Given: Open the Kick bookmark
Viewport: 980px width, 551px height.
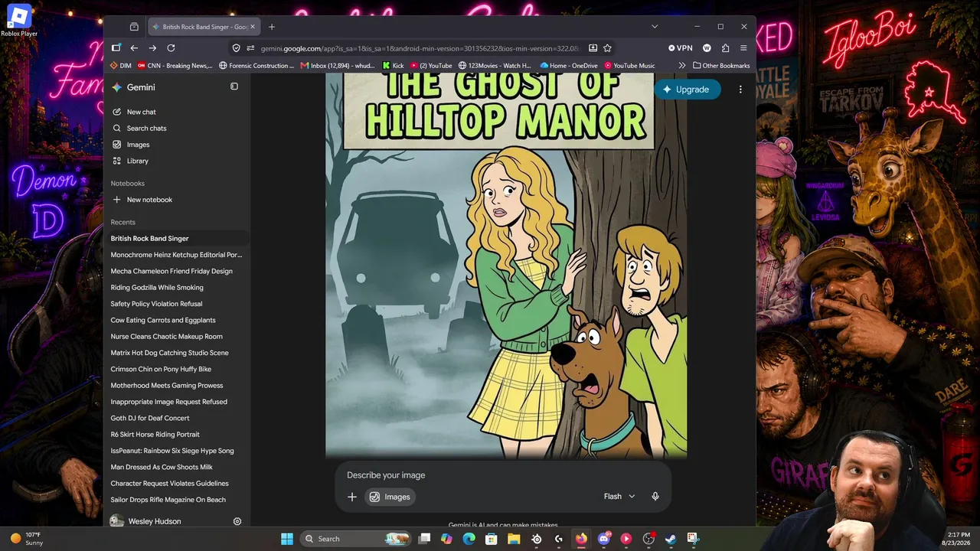Looking at the screenshot, I should coord(394,66).
